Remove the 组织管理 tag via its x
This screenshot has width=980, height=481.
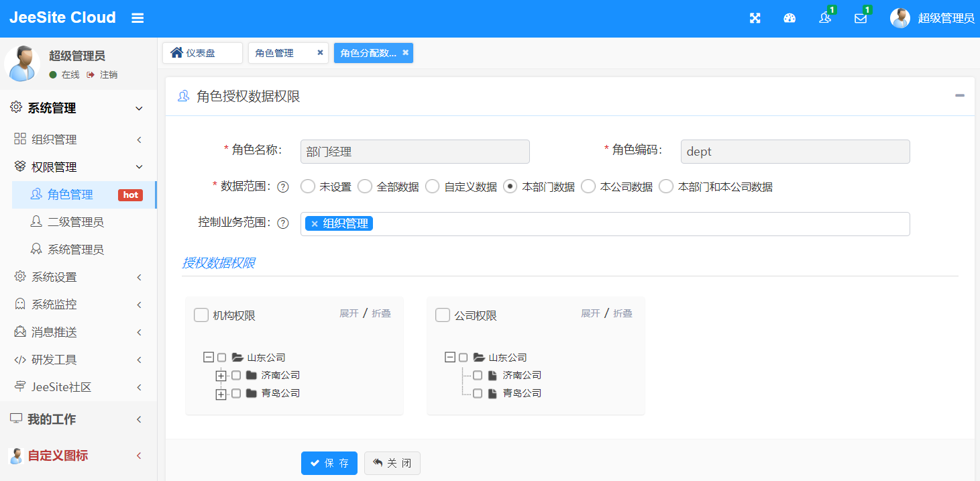(x=314, y=224)
